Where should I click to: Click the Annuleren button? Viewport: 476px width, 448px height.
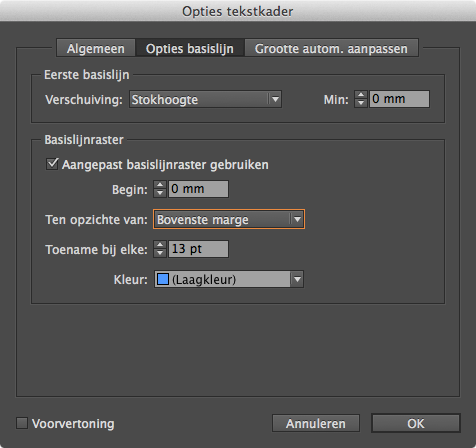316,423
